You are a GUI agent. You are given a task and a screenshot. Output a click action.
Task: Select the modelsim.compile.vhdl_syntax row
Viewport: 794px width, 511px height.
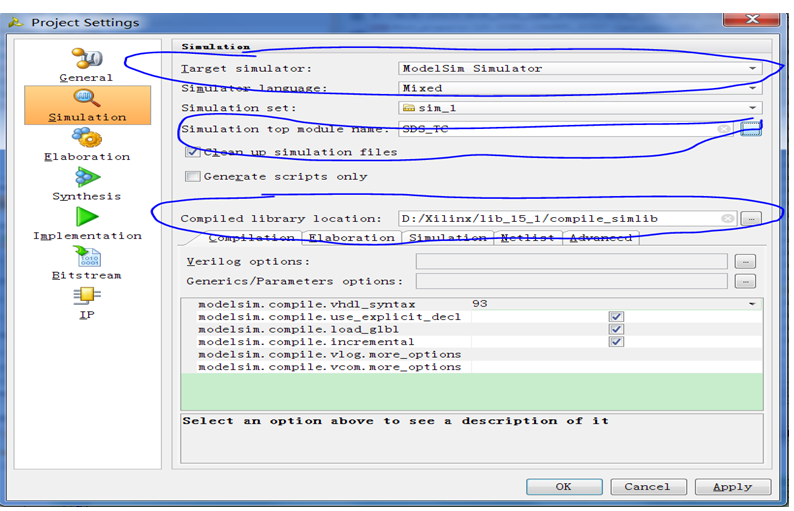(471, 304)
